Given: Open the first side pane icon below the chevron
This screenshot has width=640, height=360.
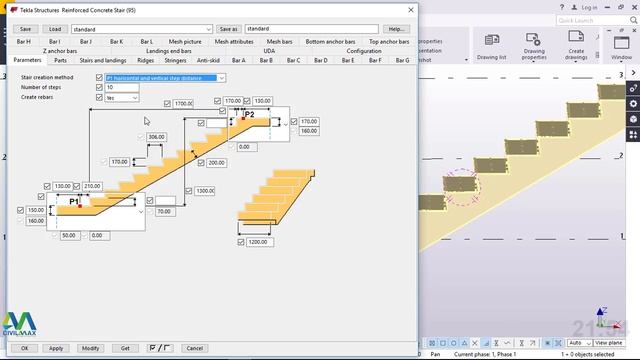Looking at the screenshot, I should pyautogui.click(x=633, y=88).
